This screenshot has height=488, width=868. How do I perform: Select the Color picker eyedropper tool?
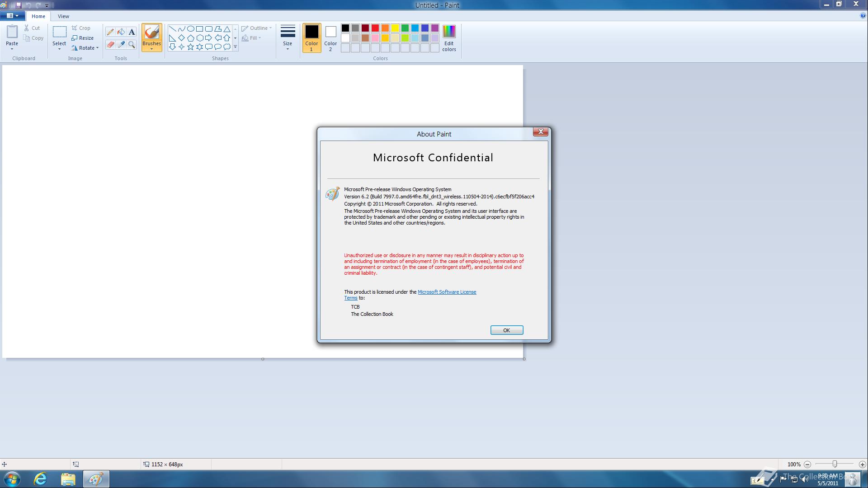point(121,45)
